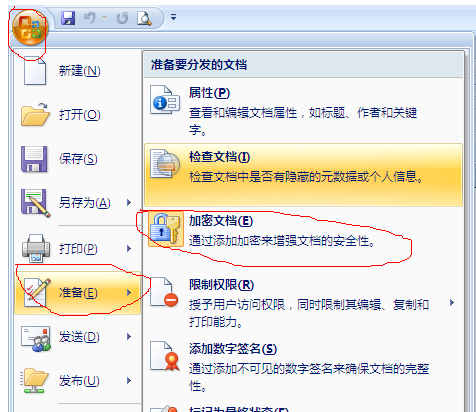Click the Undo arrow in quick access toolbar
This screenshot has width=476, height=412.
click(x=89, y=17)
